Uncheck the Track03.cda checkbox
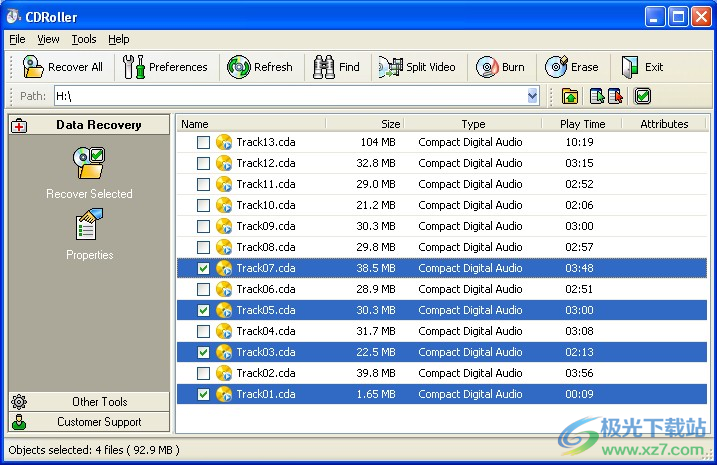Image resolution: width=717 pixels, height=466 pixels. pyautogui.click(x=203, y=353)
